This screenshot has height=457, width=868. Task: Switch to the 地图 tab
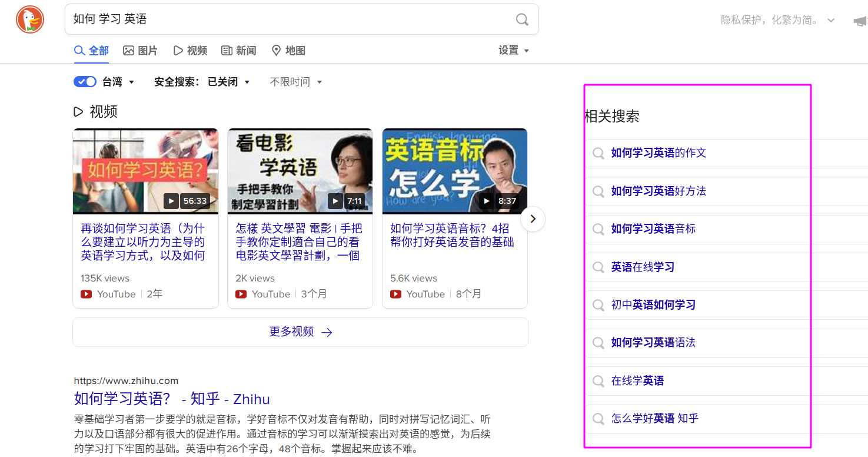[288, 51]
